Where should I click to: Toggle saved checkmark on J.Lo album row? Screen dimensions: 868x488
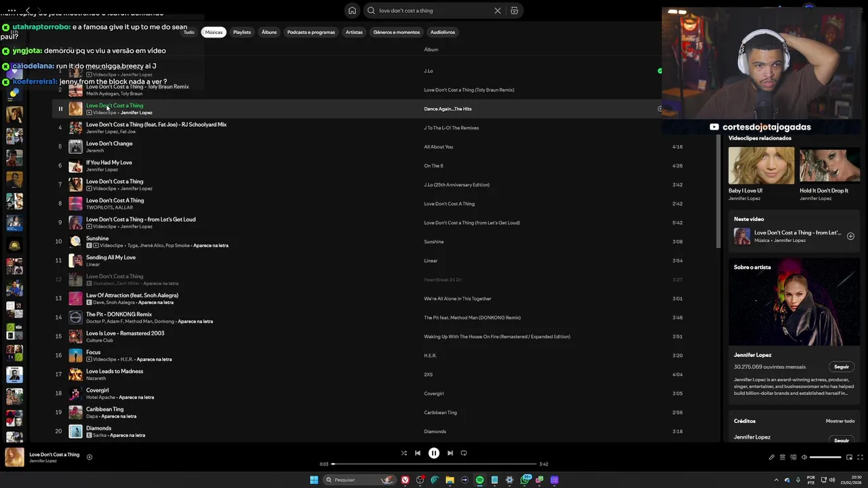click(x=659, y=70)
